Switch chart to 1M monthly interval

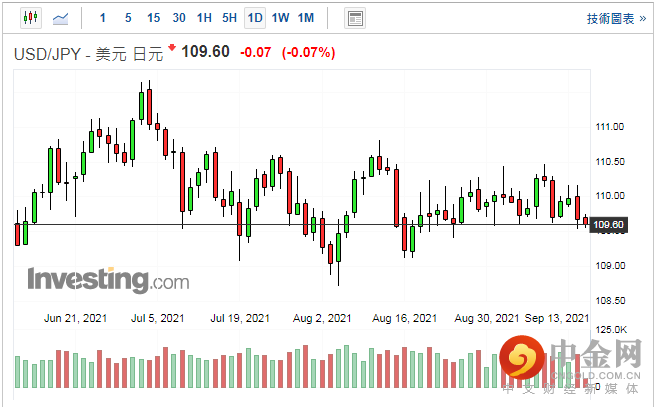306,18
